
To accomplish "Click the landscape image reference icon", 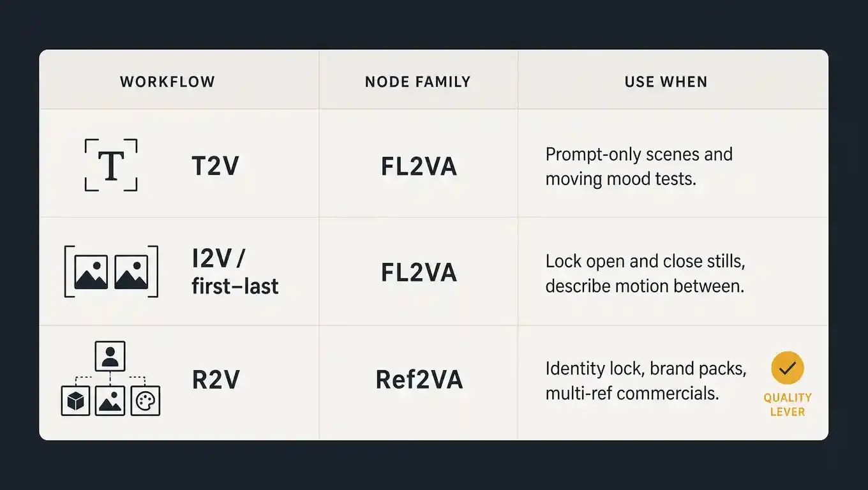I will click(x=110, y=401).
